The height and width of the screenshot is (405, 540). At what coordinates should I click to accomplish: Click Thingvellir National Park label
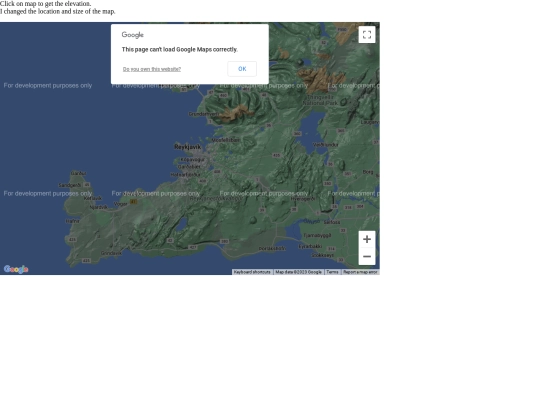coord(321,100)
